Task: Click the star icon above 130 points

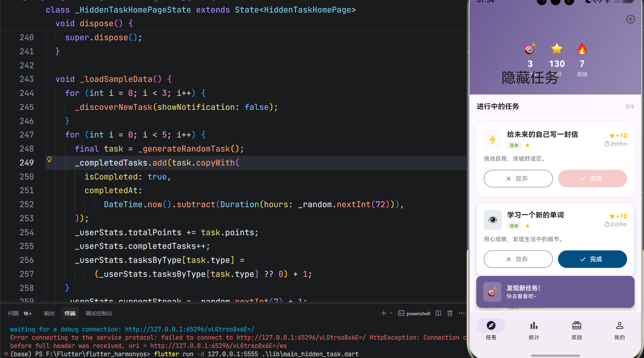Action: (557, 49)
